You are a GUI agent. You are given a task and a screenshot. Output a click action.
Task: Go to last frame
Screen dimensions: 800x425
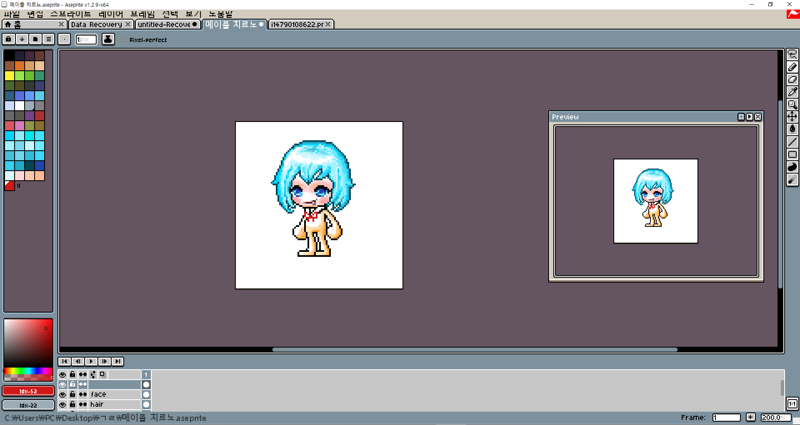tap(118, 361)
